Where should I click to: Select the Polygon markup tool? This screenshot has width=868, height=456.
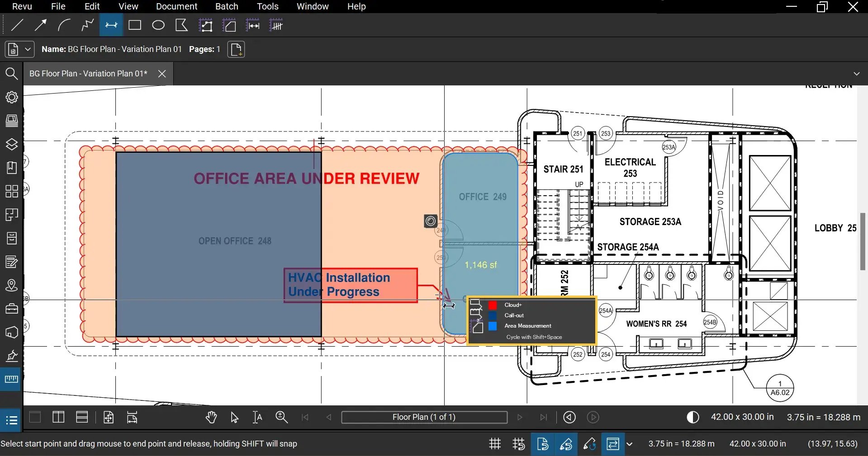coord(182,25)
